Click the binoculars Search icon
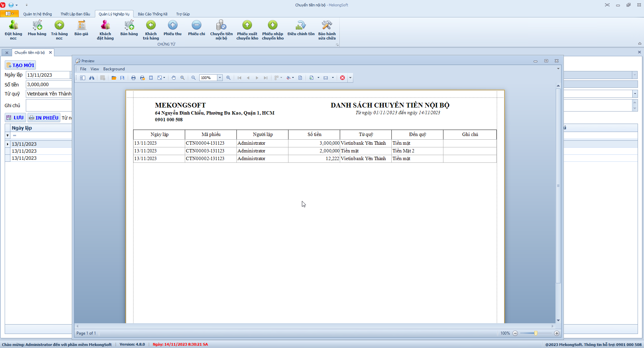 coord(92,78)
